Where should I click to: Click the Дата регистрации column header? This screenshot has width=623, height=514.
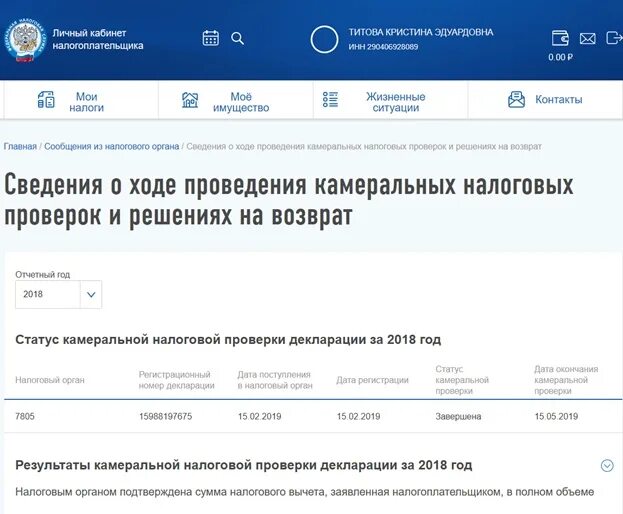click(x=372, y=380)
